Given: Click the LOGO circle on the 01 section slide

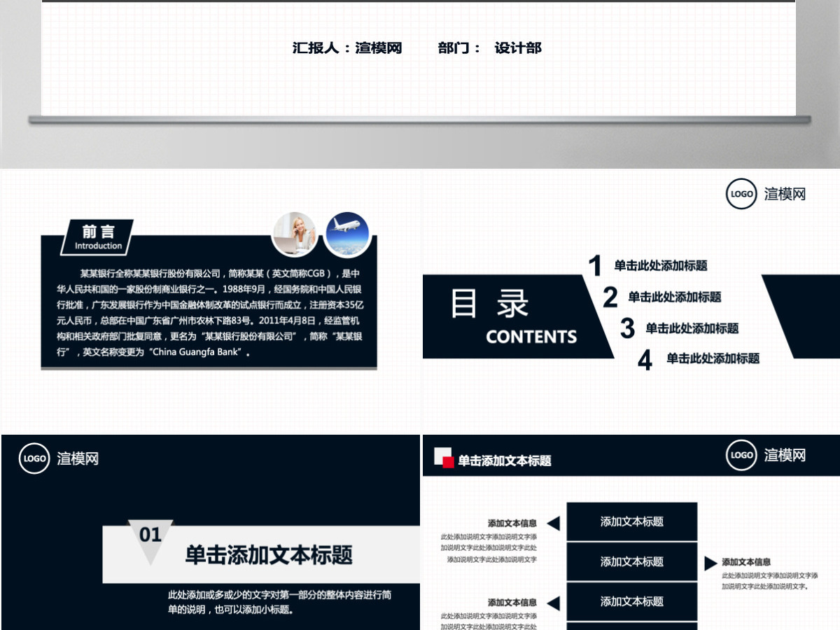Looking at the screenshot, I should point(34,458).
